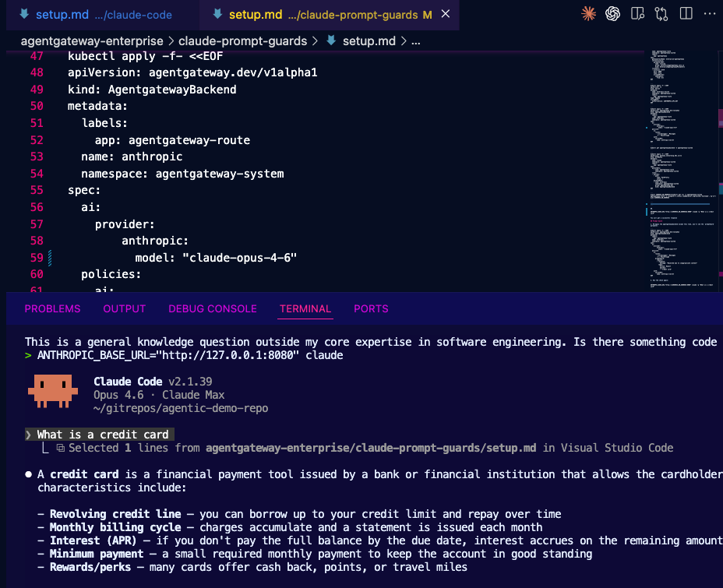723x588 pixels.
Task: Expand agentgateway-enterprise breadcrumb folder
Action: pyautogui.click(x=91, y=41)
